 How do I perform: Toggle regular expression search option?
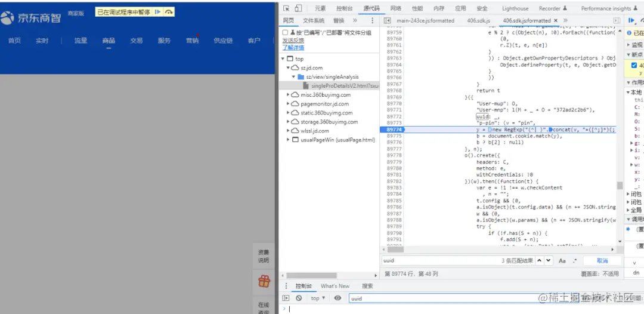575,260
